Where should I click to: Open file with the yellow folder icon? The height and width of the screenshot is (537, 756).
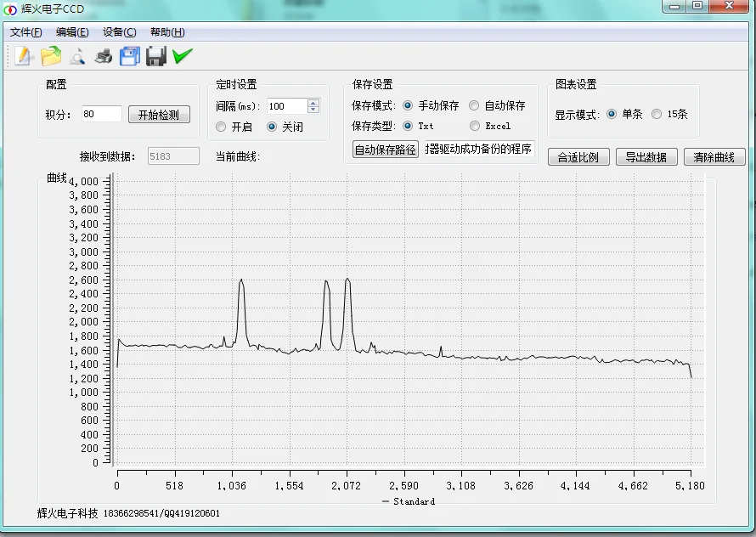tap(51, 56)
